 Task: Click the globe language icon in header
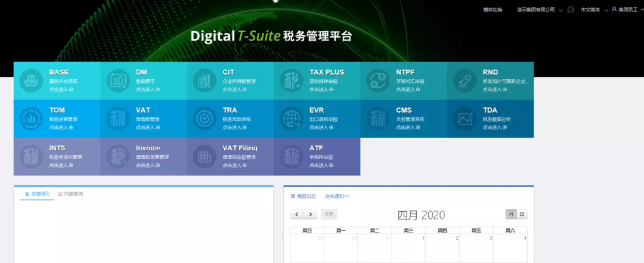click(x=571, y=10)
